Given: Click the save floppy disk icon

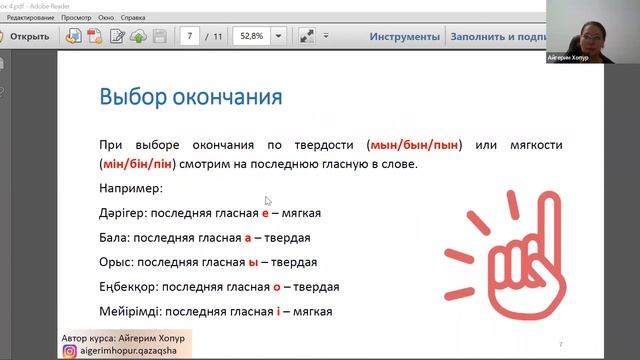Looking at the screenshot, I should pyautogui.click(x=160, y=36).
